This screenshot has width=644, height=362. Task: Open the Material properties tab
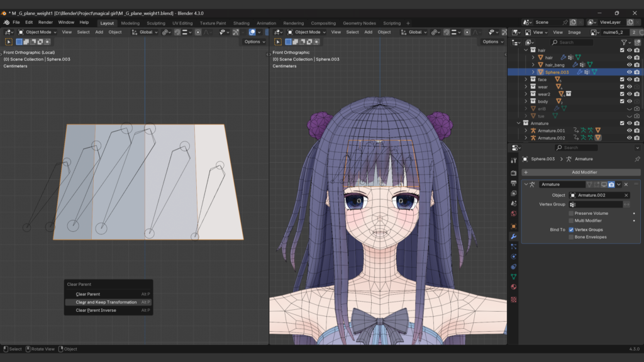[513, 287]
